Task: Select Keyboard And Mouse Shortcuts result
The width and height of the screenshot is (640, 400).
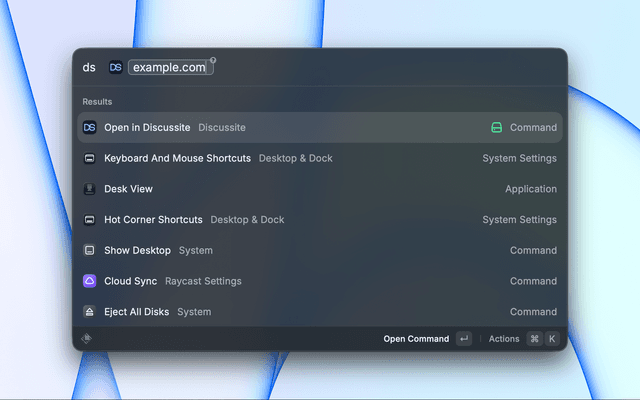Action: 320,158
